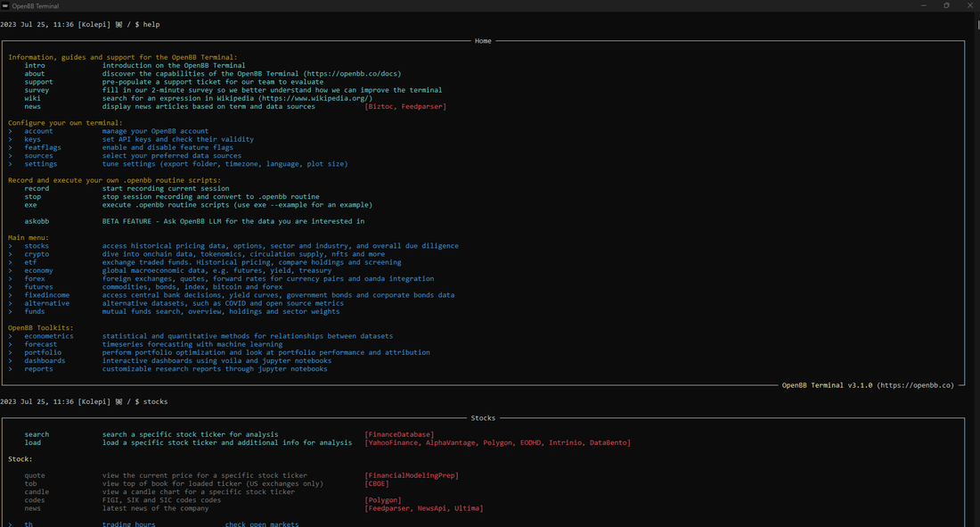
Task: Click the 'settings' menu entry
Action: point(41,163)
